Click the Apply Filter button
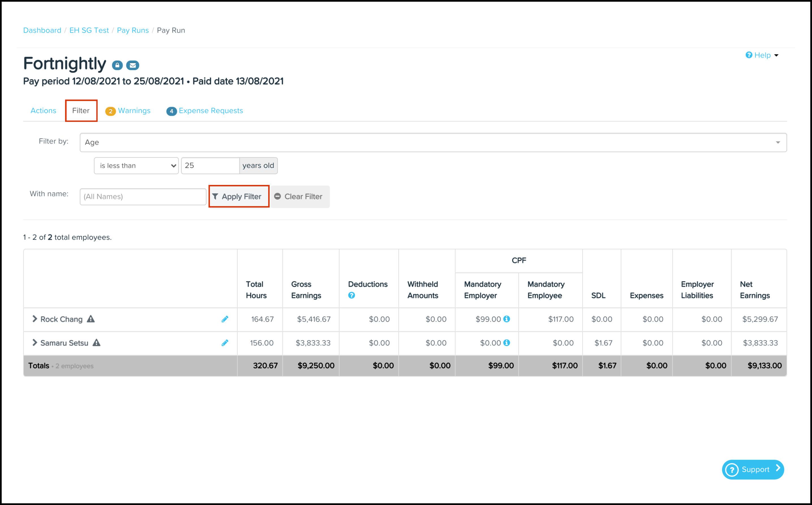 239,197
